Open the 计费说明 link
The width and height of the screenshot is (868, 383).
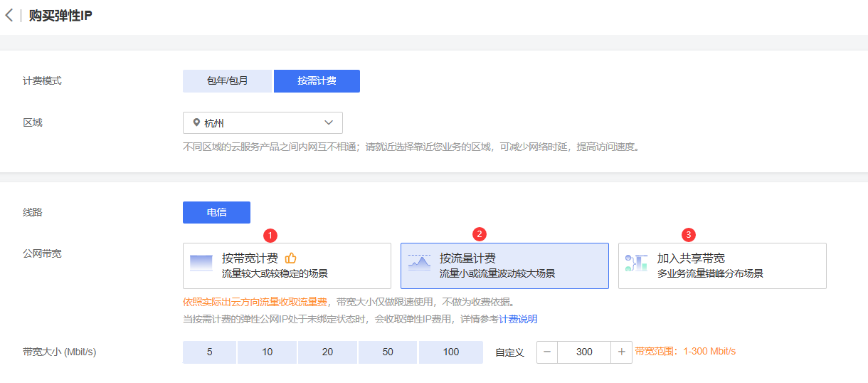click(518, 319)
